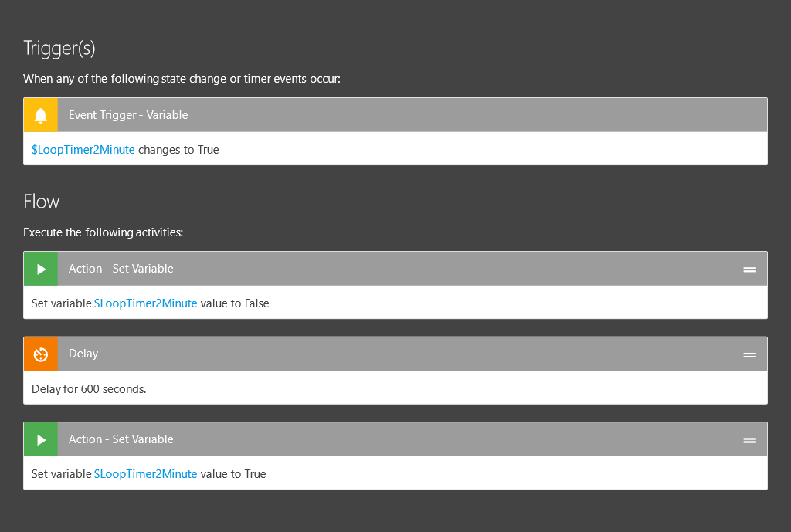Click the 'changes to True' trigger text
This screenshot has width=791, height=532.
179,149
